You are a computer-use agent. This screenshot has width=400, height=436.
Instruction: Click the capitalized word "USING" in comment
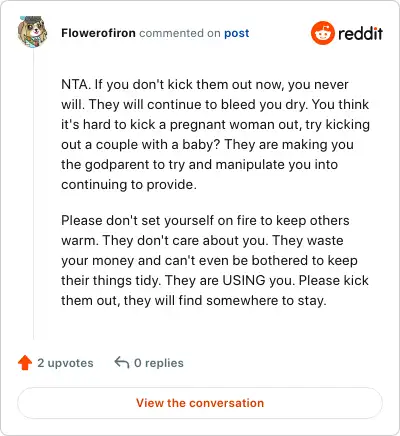[x=244, y=280]
